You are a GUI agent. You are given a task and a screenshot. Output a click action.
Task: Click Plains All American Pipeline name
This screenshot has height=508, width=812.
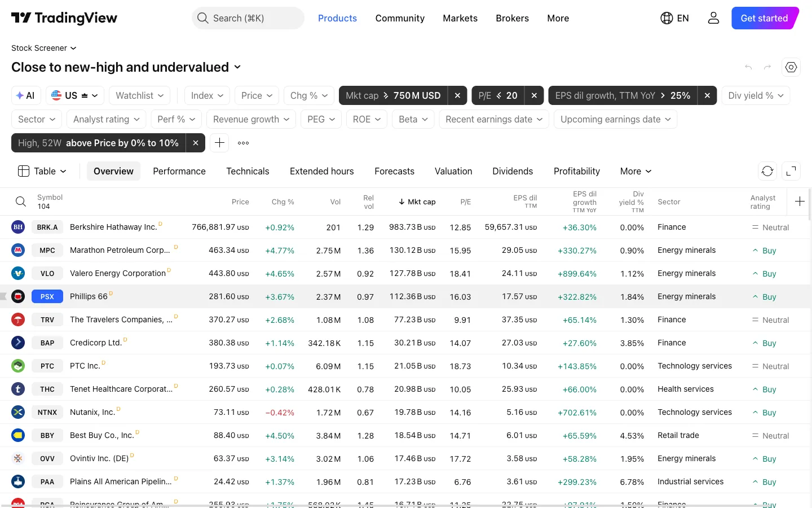click(x=121, y=481)
